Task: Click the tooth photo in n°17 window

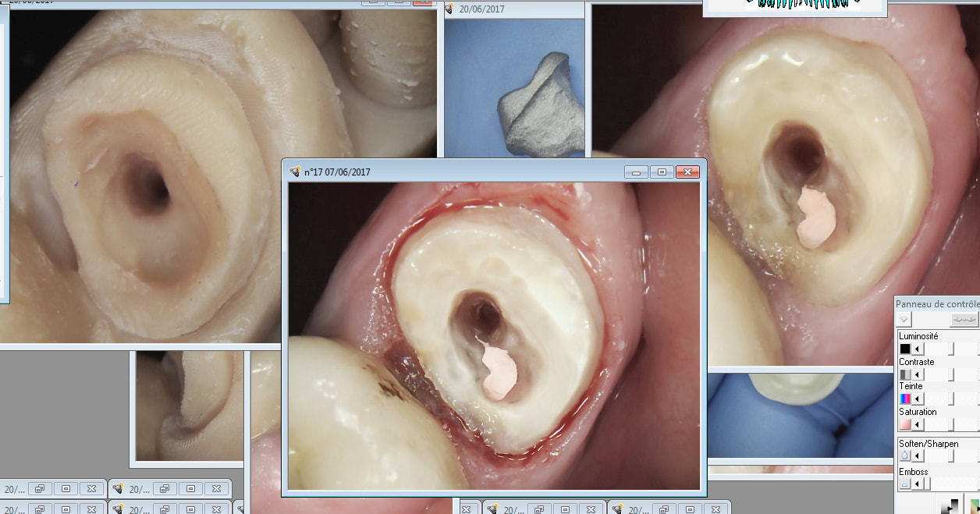Action: [494, 335]
